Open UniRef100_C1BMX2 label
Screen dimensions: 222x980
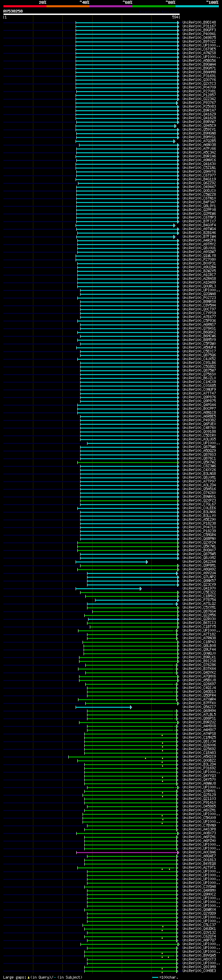point(199,596)
